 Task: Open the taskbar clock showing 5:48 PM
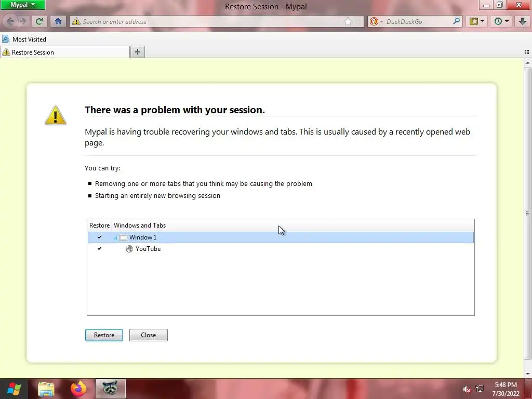506,389
